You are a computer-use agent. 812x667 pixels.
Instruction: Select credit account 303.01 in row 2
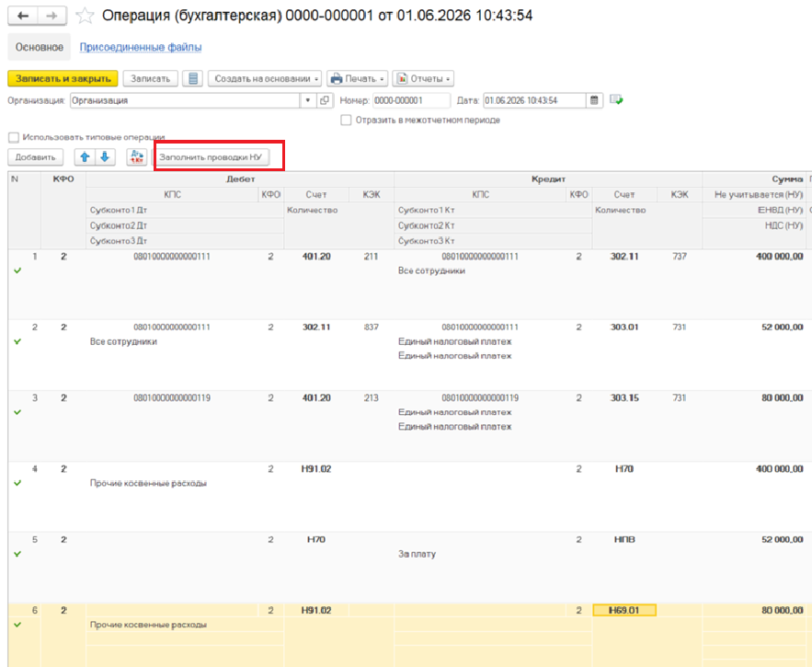pyautogui.click(x=624, y=328)
